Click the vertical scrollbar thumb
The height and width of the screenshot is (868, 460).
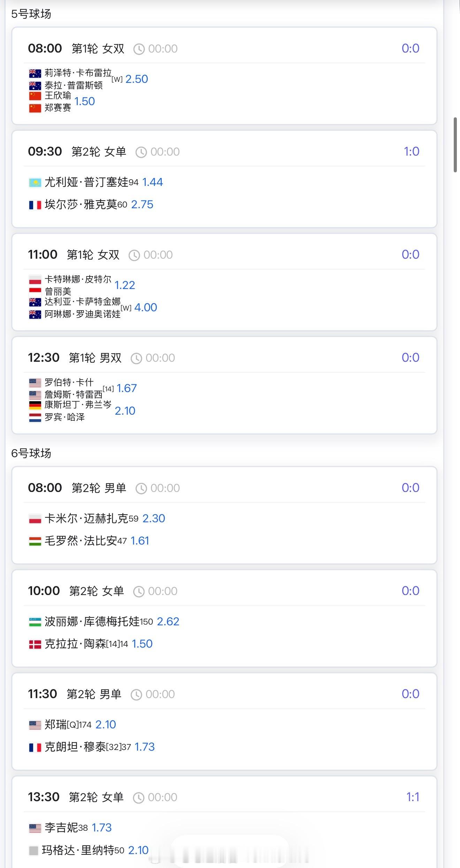point(455,145)
